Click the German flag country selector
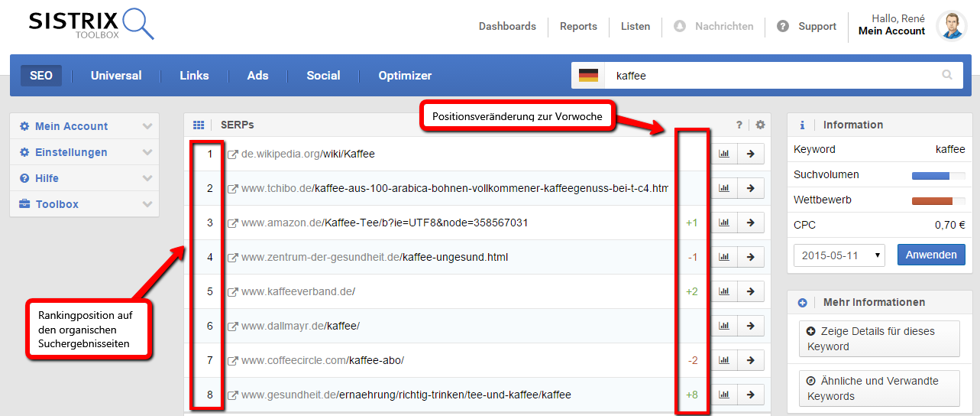 [588, 76]
